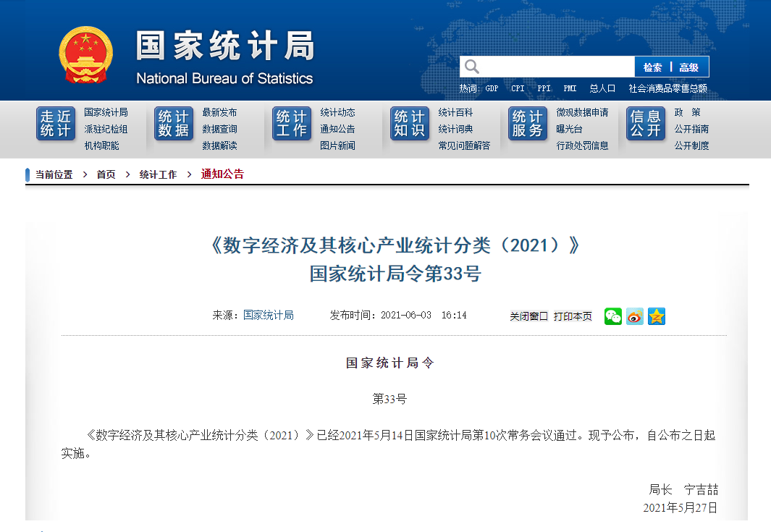Viewport: 771px width, 532px height.
Task: Click the GDP hot search keyword
Action: pyautogui.click(x=492, y=88)
